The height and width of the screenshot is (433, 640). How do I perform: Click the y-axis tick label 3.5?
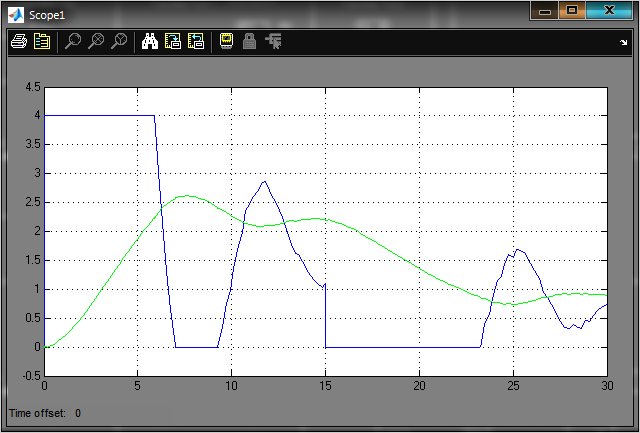tap(33, 144)
